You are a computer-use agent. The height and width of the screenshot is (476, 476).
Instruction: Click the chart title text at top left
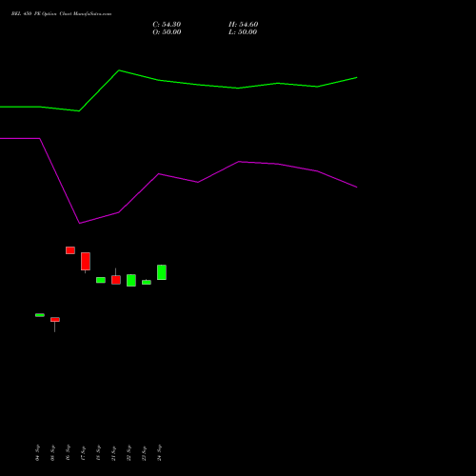(61, 14)
